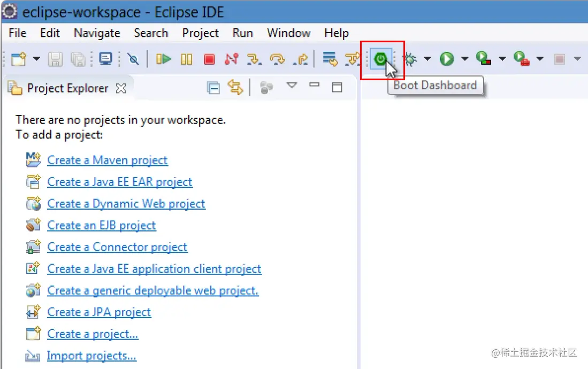
Task: Click the red Terminate stop icon
Action: [x=209, y=59]
